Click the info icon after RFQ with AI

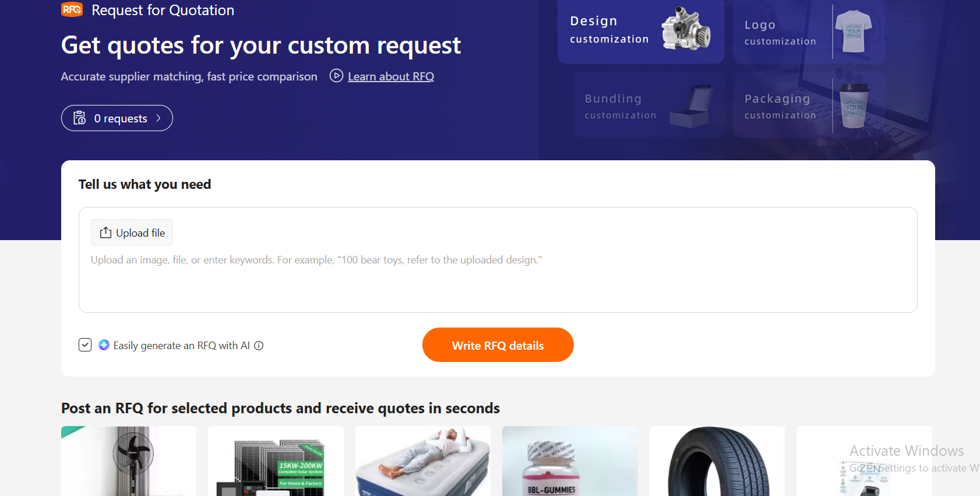259,346
